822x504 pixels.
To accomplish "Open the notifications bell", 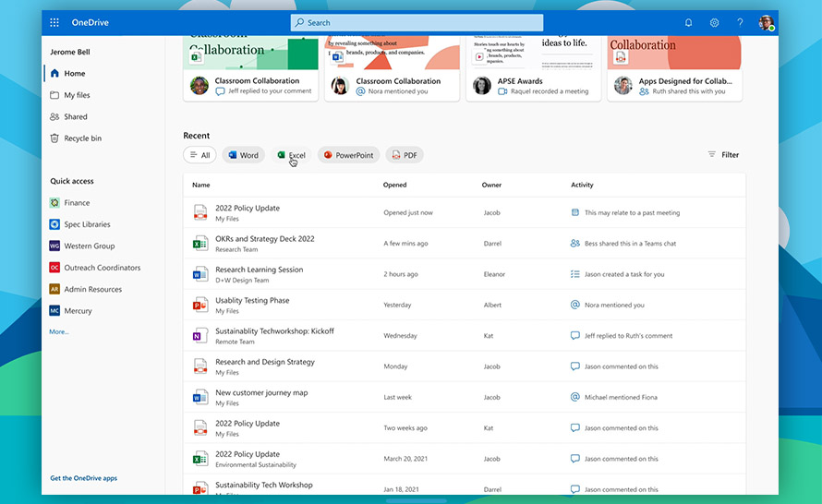I will pyautogui.click(x=688, y=22).
